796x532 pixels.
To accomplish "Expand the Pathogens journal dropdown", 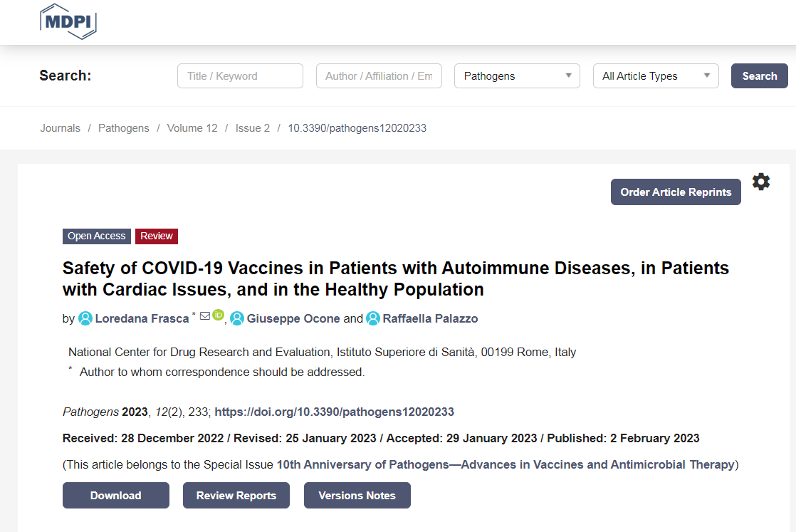I will (517, 76).
